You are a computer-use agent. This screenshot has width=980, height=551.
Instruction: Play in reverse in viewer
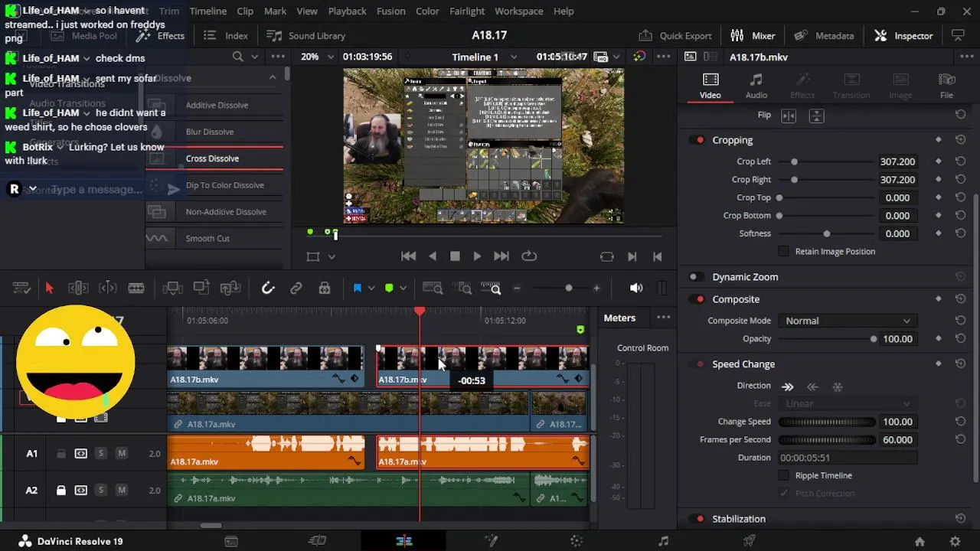click(433, 256)
